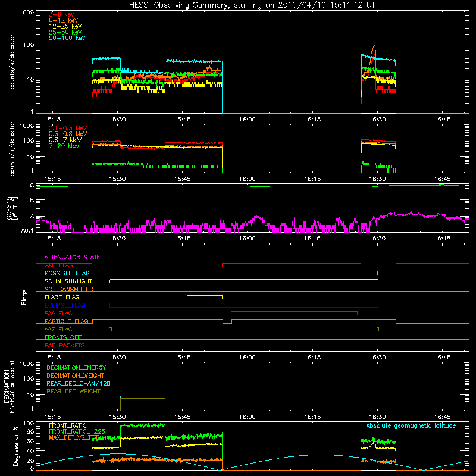Click the Flags axis title

(x=24, y=297)
